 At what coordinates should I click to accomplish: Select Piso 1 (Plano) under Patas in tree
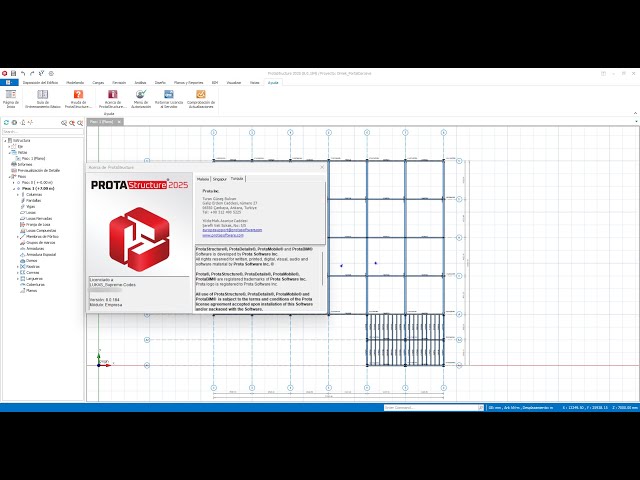(33, 158)
